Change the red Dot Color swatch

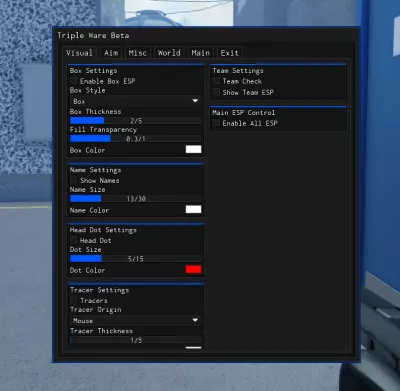click(x=193, y=269)
